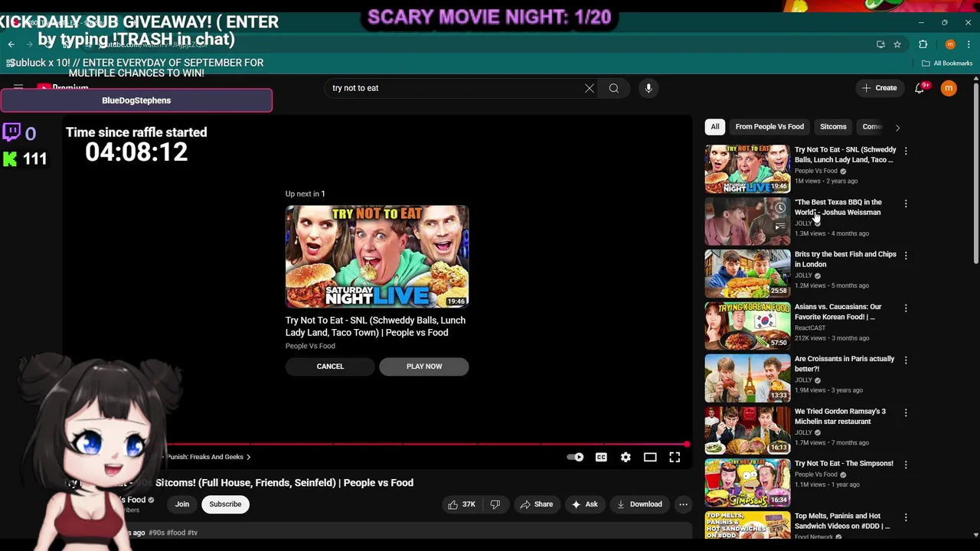
Task: Go back with the browser back arrow
Action: 11,44
